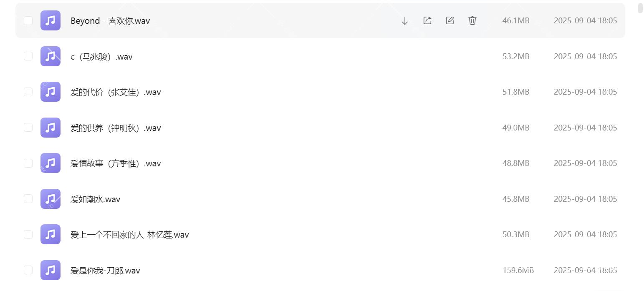Click the music icon for 爱情故事（方季惟）.wav

point(50,163)
